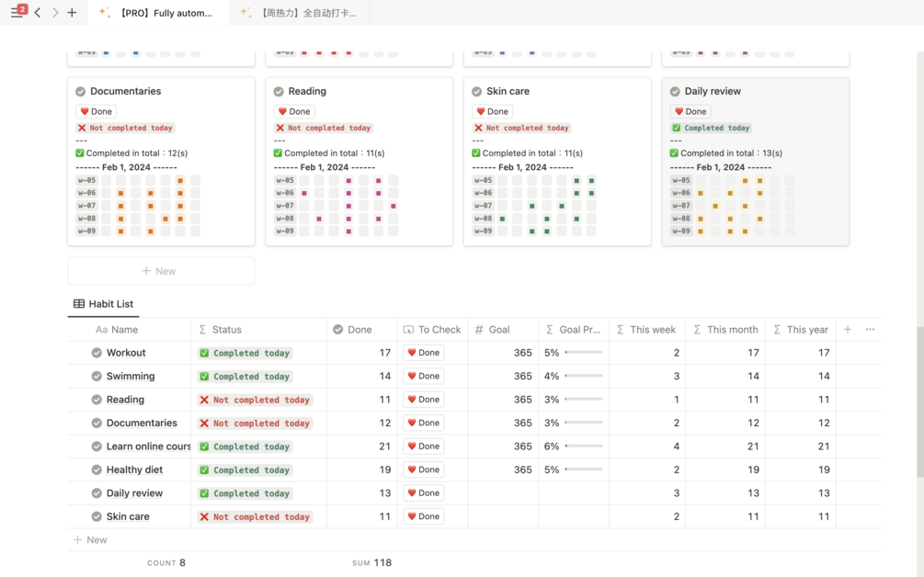Switch to the 【周热力】 tab
This screenshot has height=577, width=924.
click(x=300, y=12)
